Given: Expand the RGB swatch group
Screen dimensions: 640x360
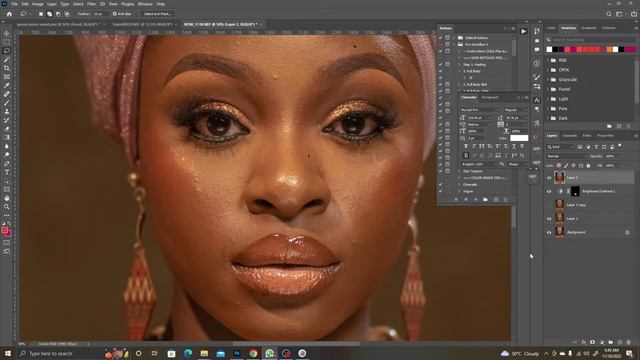Looking at the screenshot, I should tap(549, 60).
